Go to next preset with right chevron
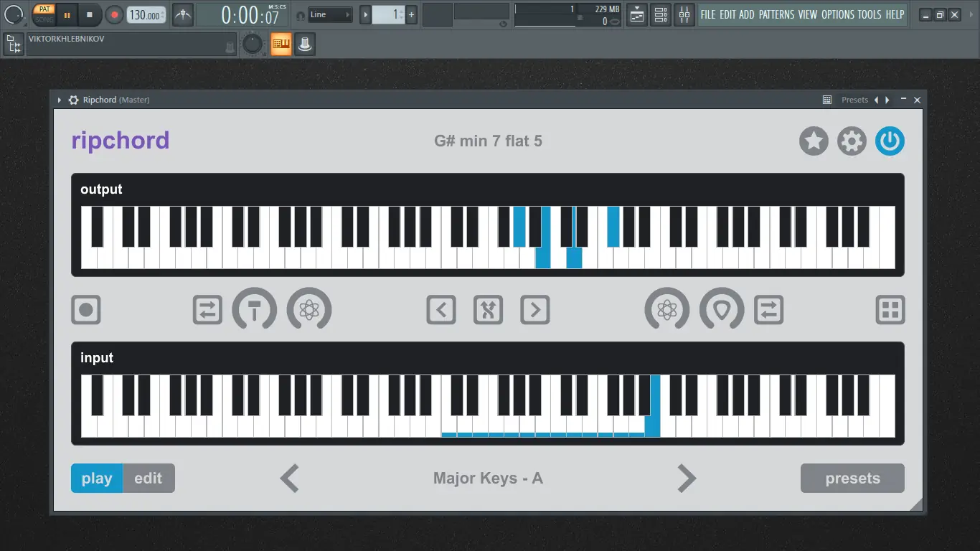980x551 pixels. [687, 479]
